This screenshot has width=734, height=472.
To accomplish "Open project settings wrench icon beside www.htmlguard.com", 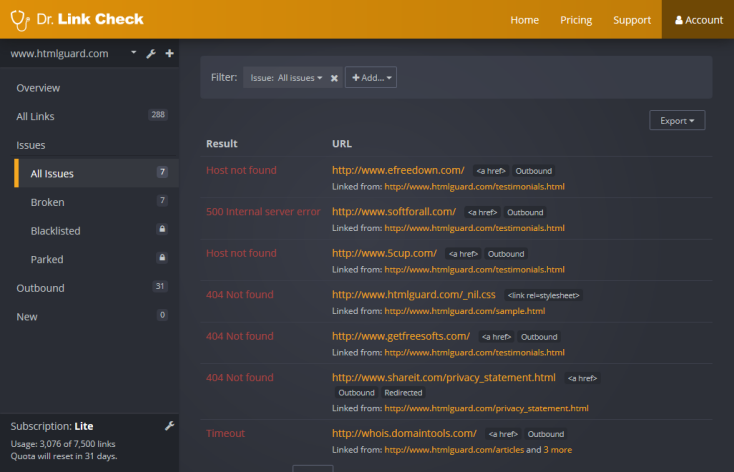I will pyautogui.click(x=151, y=54).
